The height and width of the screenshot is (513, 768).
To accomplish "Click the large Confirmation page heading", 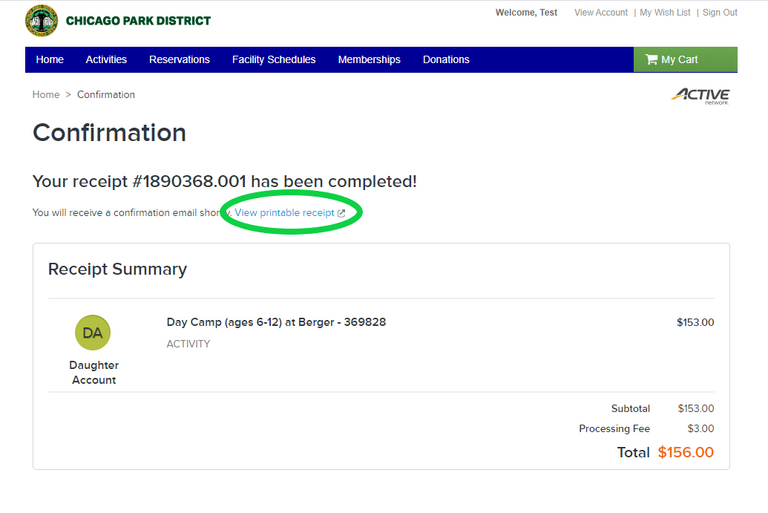I will (109, 133).
